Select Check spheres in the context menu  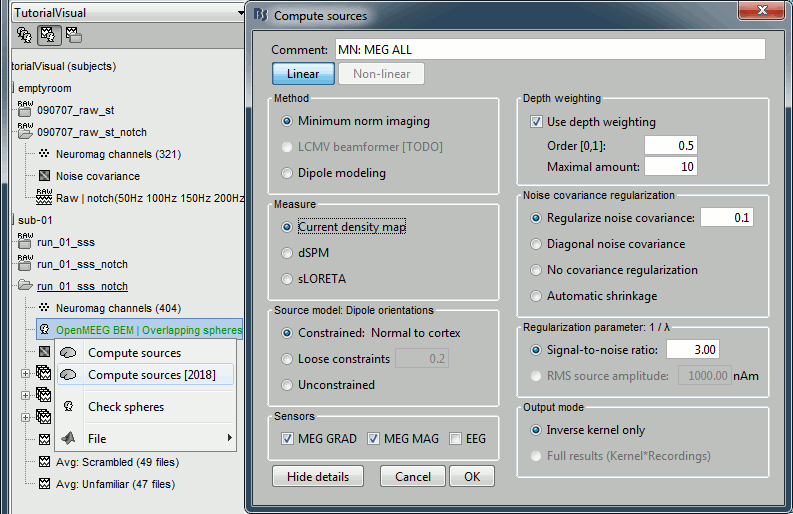[125, 407]
